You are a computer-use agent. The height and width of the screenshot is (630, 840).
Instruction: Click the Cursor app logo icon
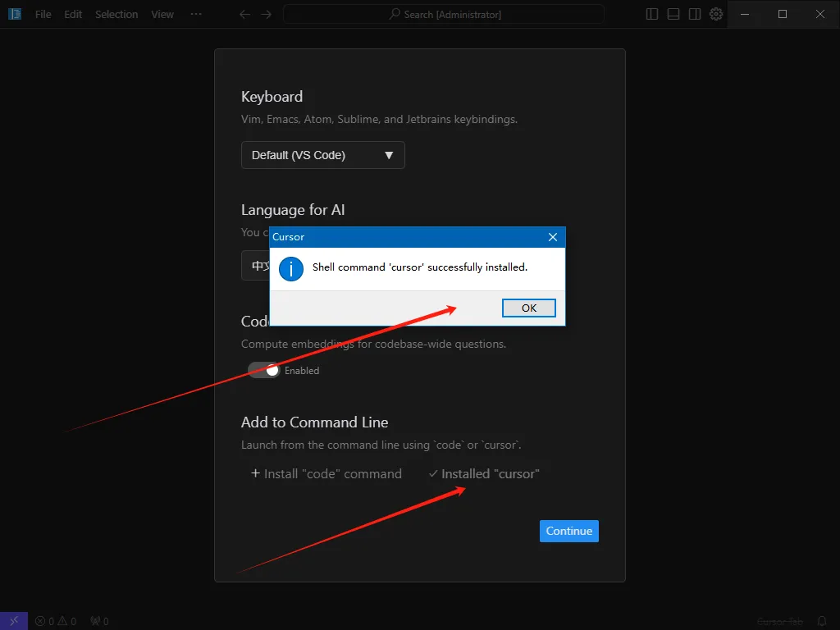(x=15, y=14)
